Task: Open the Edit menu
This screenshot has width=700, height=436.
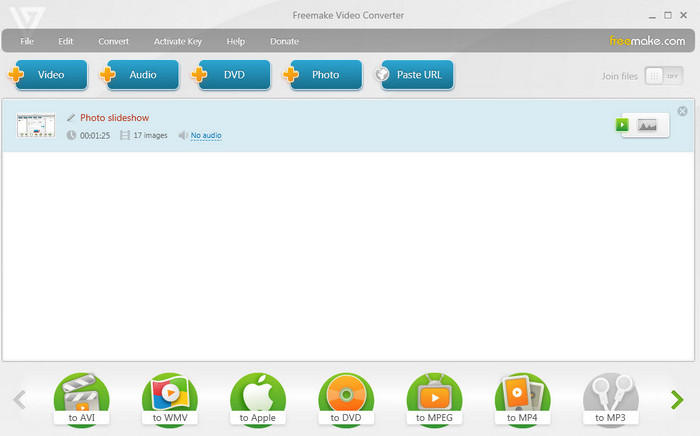Action: pos(66,41)
